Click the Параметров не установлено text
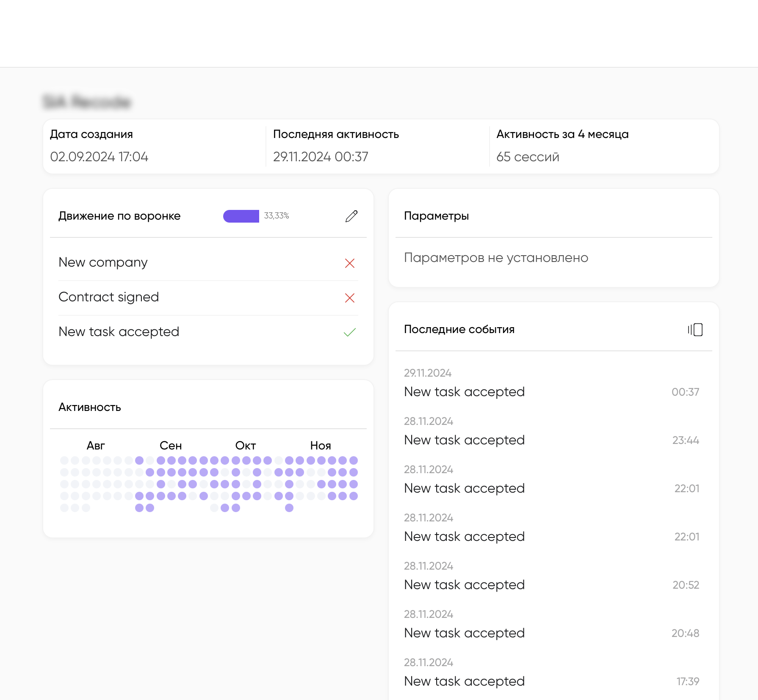 tap(496, 258)
